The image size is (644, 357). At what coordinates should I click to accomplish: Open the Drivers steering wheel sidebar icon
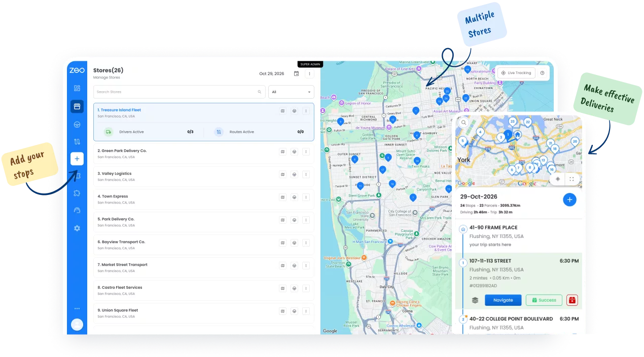pos(77,124)
